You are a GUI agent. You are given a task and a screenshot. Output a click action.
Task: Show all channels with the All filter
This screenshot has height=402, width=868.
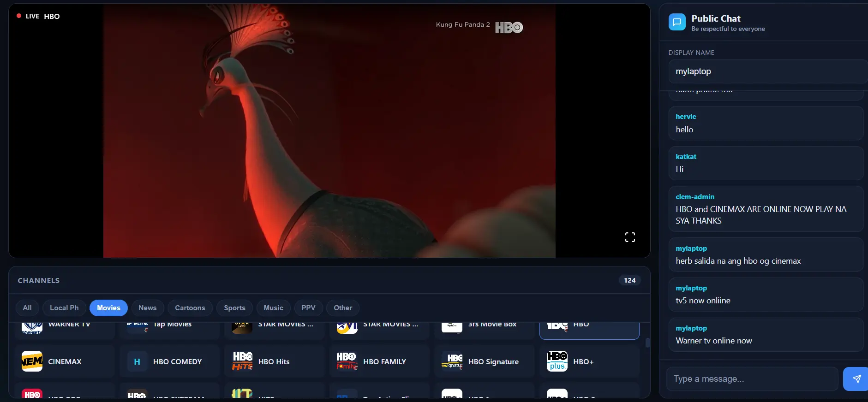(27, 308)
